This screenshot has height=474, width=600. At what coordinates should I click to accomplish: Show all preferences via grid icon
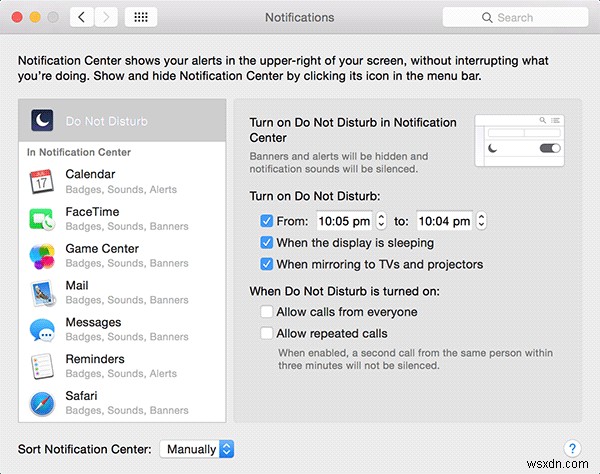[141, 17]
